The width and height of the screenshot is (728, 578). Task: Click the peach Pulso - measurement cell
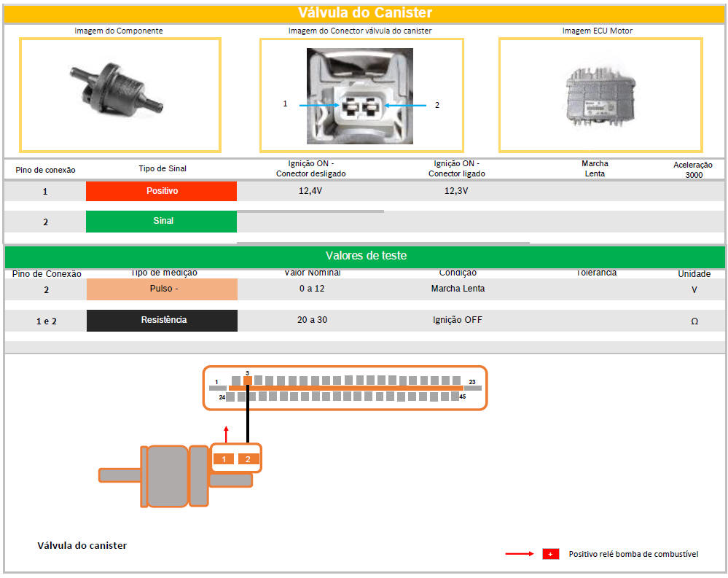pos(162,289)
